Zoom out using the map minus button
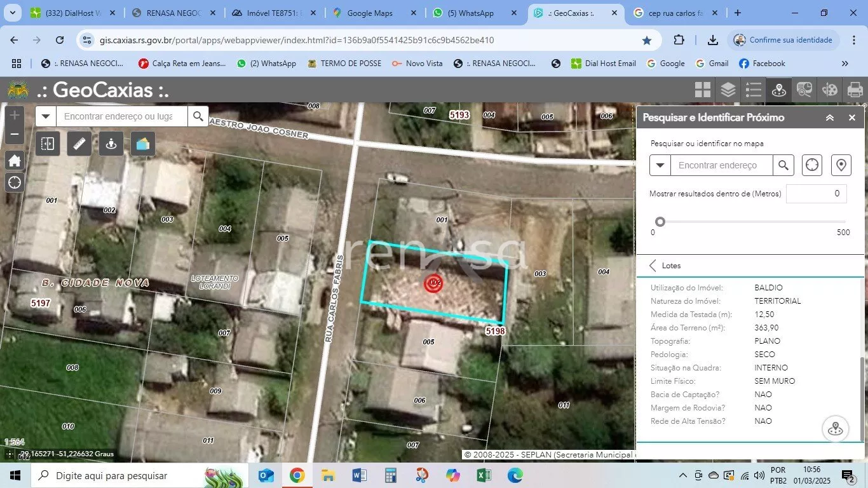The width and height of the screenshot is (868, 488). [x=15, y=135]
